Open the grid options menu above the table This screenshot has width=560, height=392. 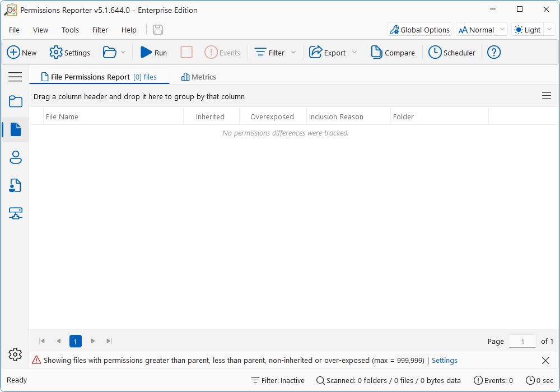[x=547, y=96]
